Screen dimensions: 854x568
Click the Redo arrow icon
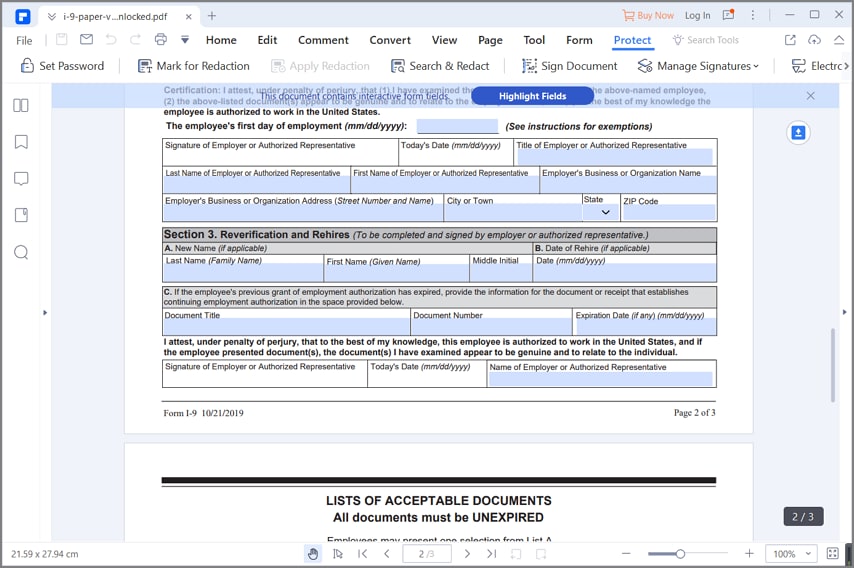coord(135,39)
